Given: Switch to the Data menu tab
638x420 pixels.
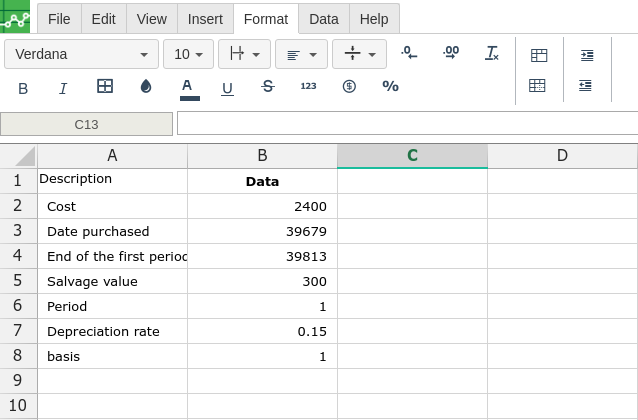Looking at the screenshot, I should click(323, 19).
